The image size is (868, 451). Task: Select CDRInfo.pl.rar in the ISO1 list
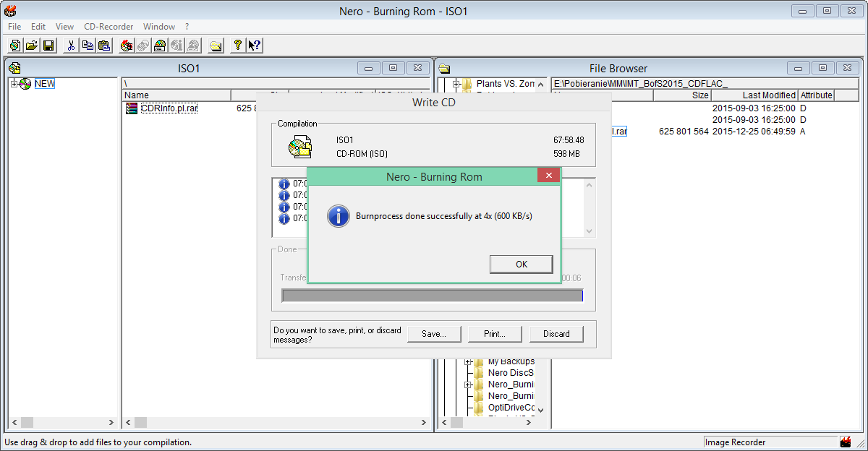pyautogui.click(x=169, y=108)
